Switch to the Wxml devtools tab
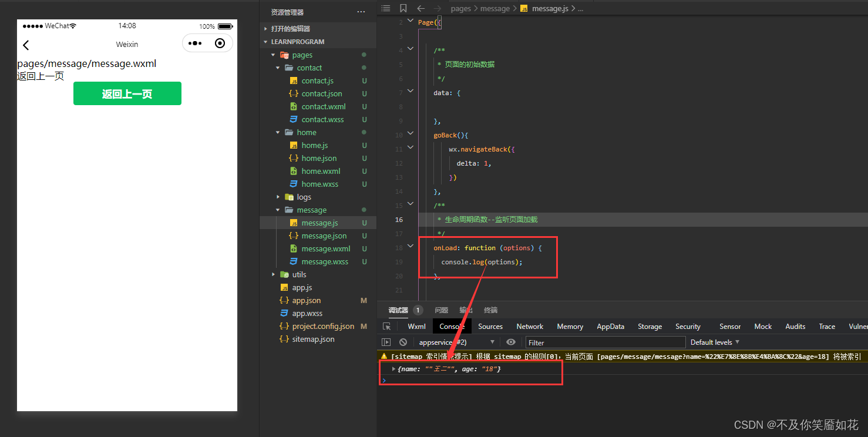 pos(416,327)
